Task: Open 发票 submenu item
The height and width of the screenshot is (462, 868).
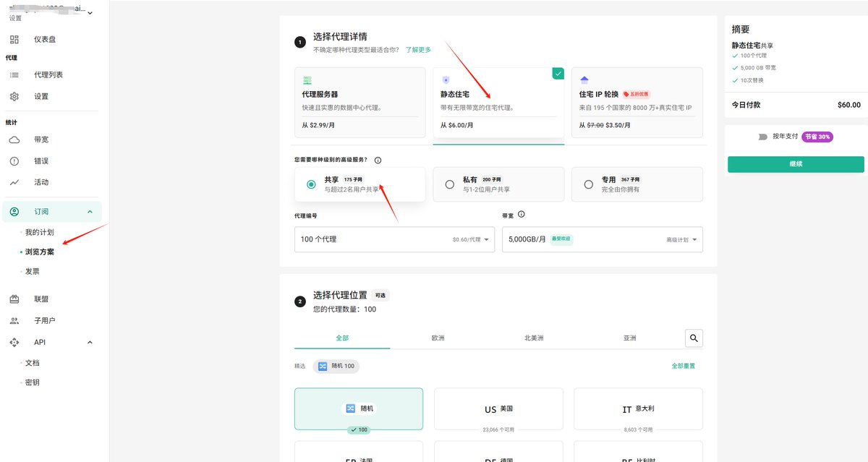Action: tap(33, 271)
